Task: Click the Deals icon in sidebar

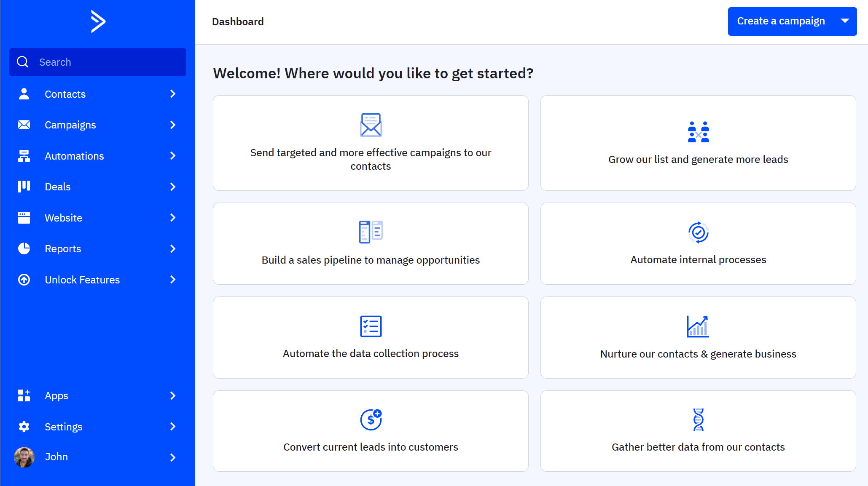Action: (23, 187)
